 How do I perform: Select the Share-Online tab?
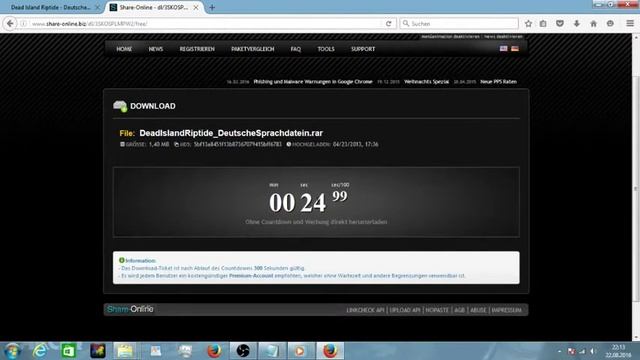[x=154, y=7]
